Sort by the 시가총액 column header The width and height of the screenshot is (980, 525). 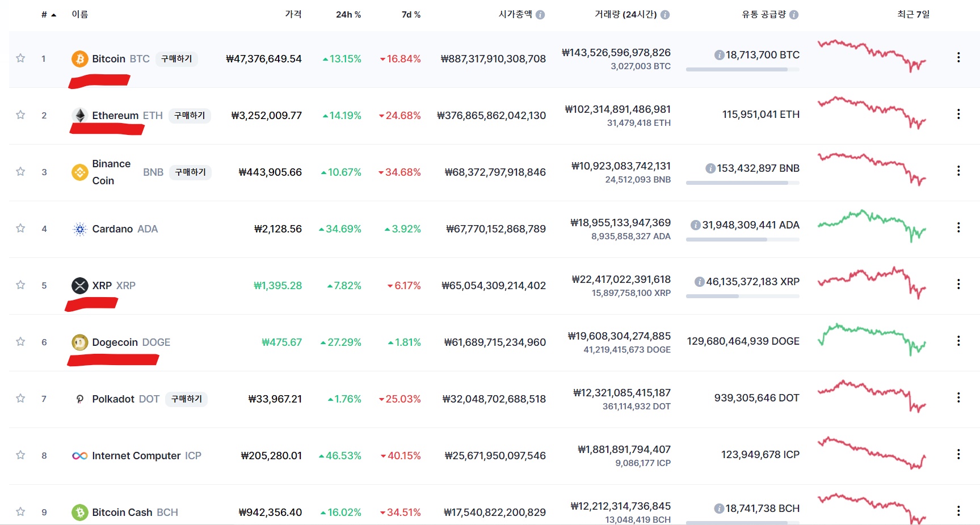515,15
